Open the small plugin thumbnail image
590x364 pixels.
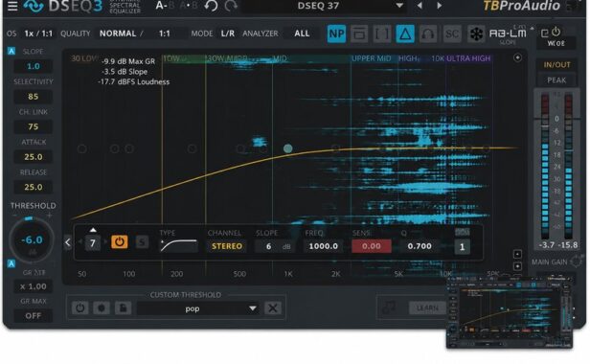click(510, 313)
